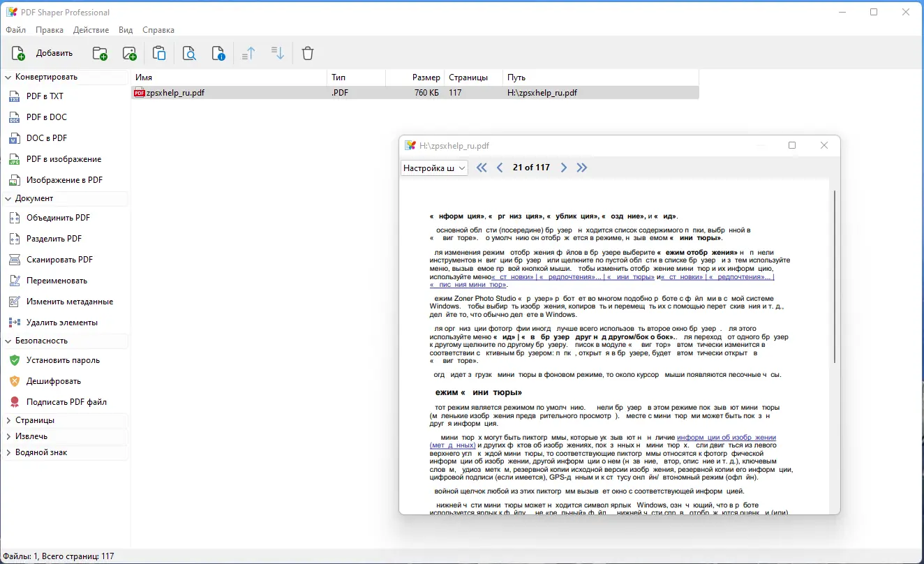
Task: Go to first page in preview
Action: 482,168
